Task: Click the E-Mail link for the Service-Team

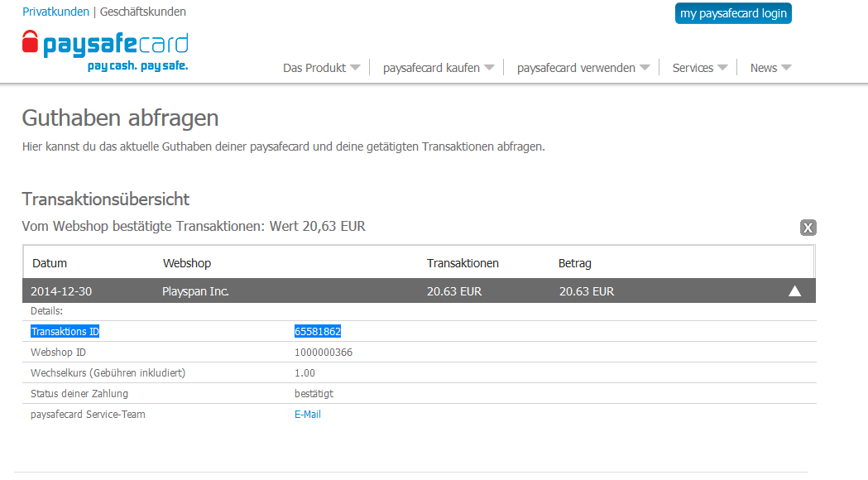Action: (308, 414)
